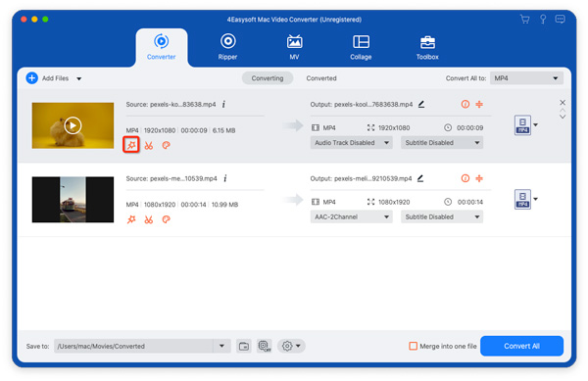Enable Merge into one file checkbox
The height and width of the screenshot is (381, 588).
point(413,346)
